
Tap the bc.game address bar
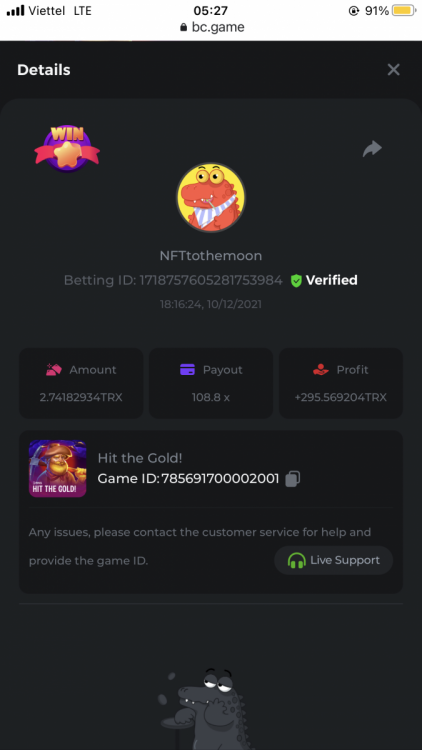pos(211,27)
